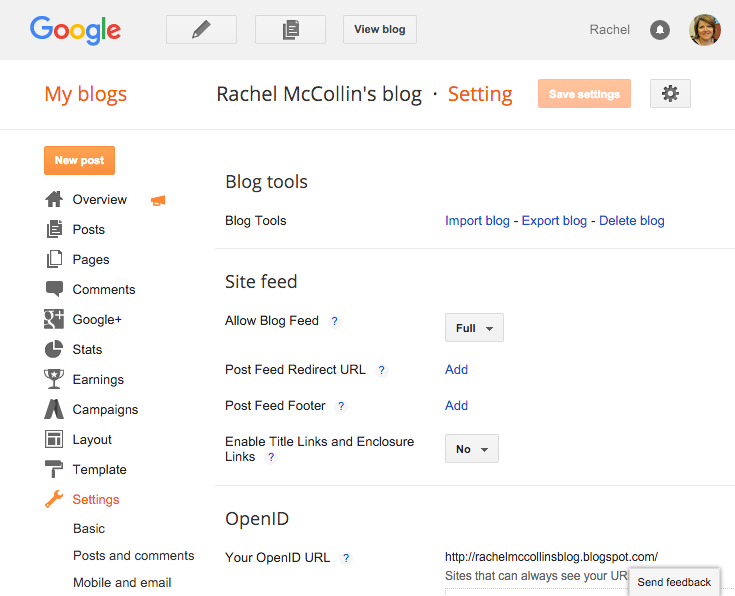The width and height of the screenshot is (735, 596).
Task: Open Basic settings sub-item
Action: [x=89, y=529]
